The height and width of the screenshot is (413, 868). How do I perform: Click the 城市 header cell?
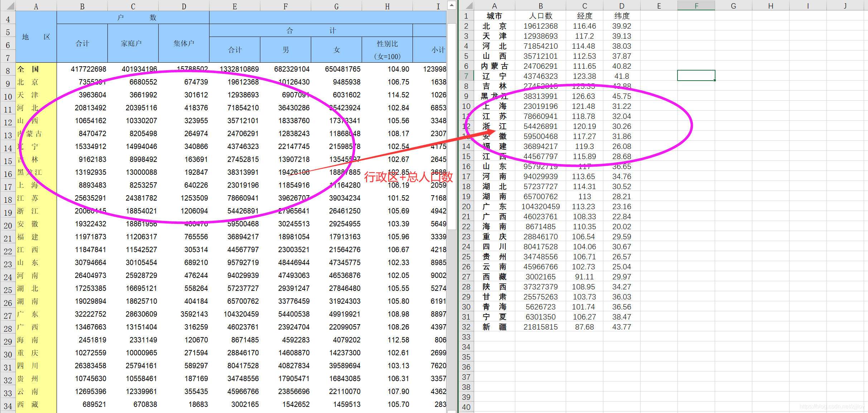pyautogui.click(x=494, y=16)
